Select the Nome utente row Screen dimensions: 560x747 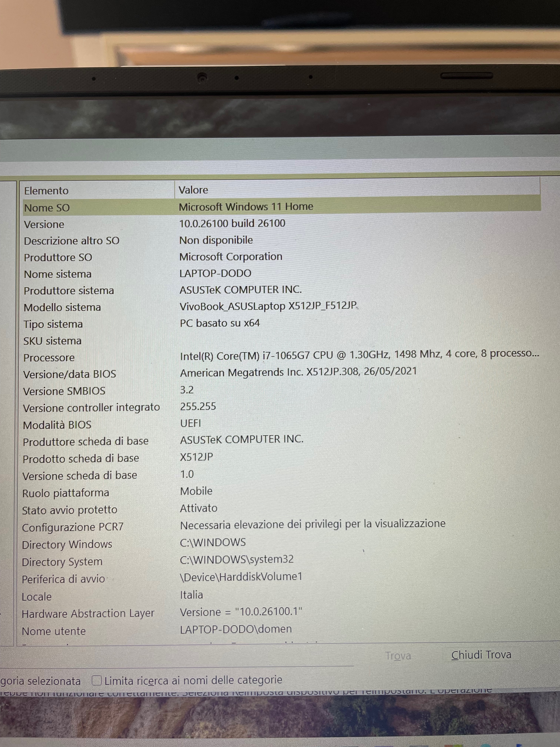click(54, 631)
